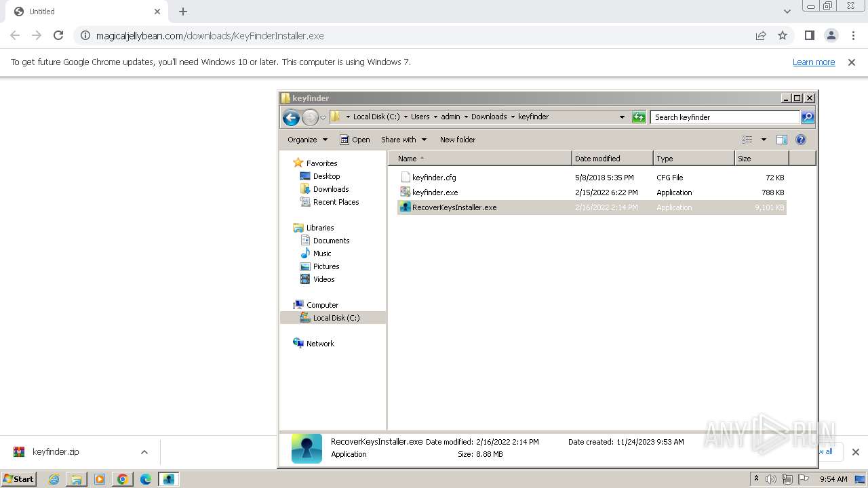
Task: Select RecoverKeysInstaller.exe file icon
Action: coord(406,207)
